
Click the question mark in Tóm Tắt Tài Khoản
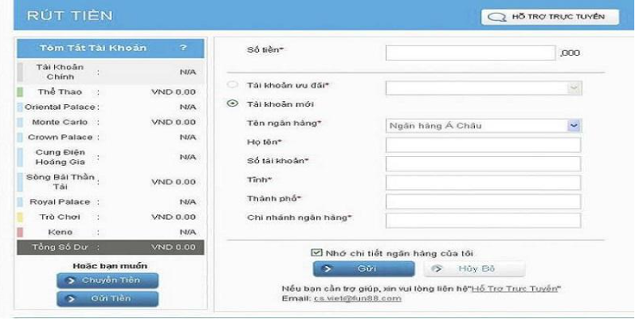click(x=183, y=48)
